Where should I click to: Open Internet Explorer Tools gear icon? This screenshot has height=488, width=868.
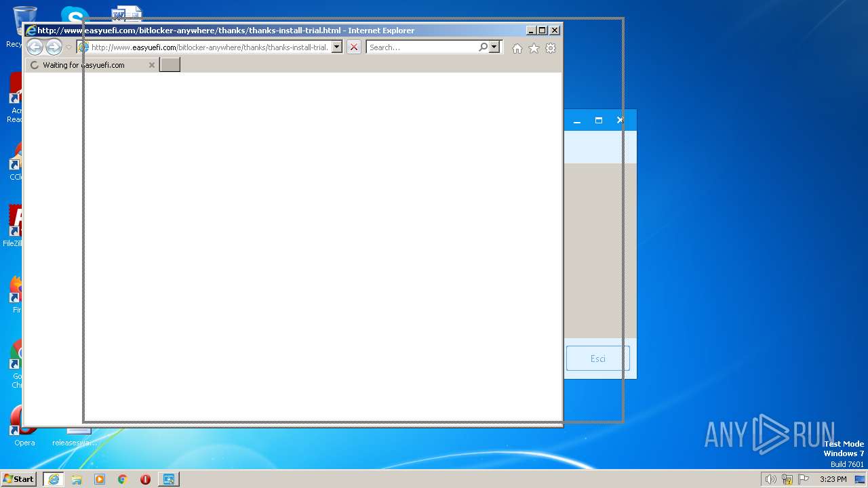(551, 48)
